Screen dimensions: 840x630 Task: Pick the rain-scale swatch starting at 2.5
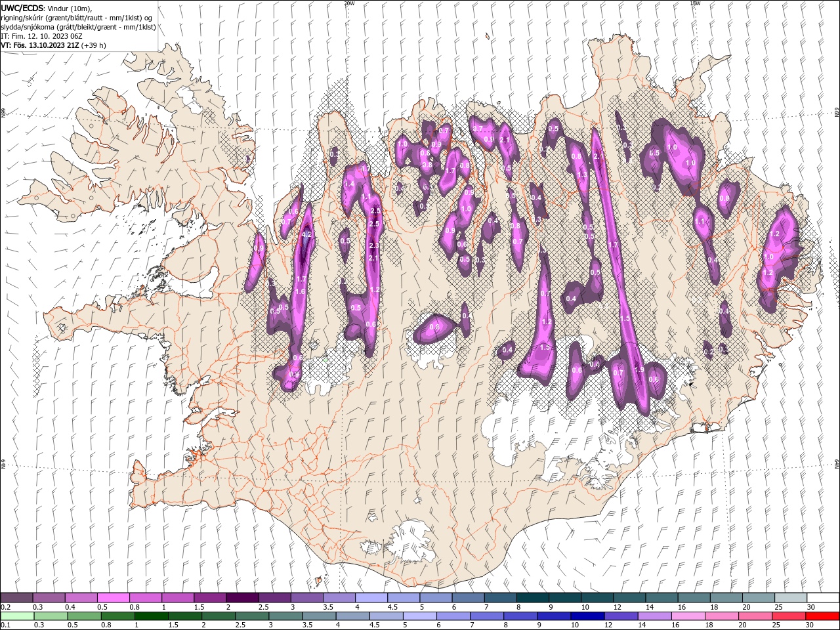tap(251, 616)
